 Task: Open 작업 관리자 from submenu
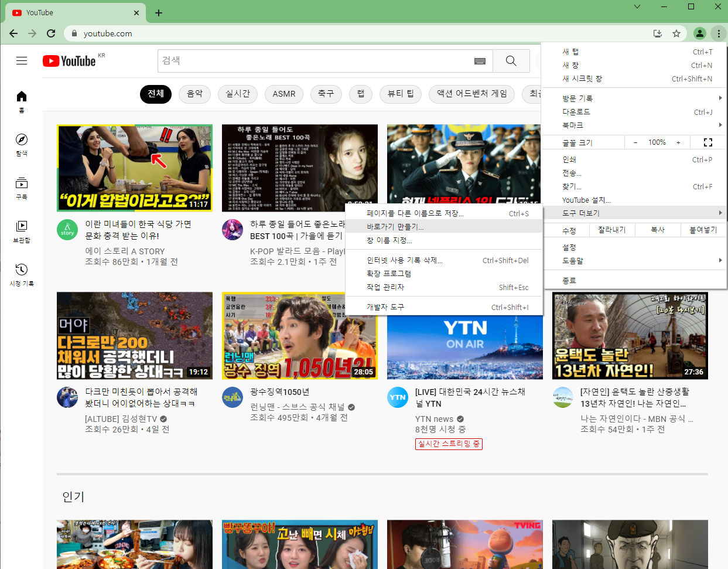[x=444, y=287]
